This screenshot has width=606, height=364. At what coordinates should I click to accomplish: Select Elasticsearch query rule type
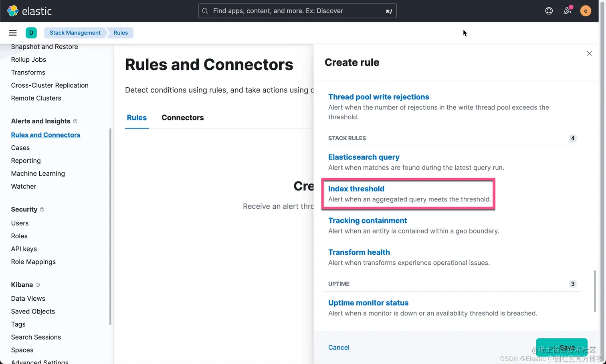point(364,157)
